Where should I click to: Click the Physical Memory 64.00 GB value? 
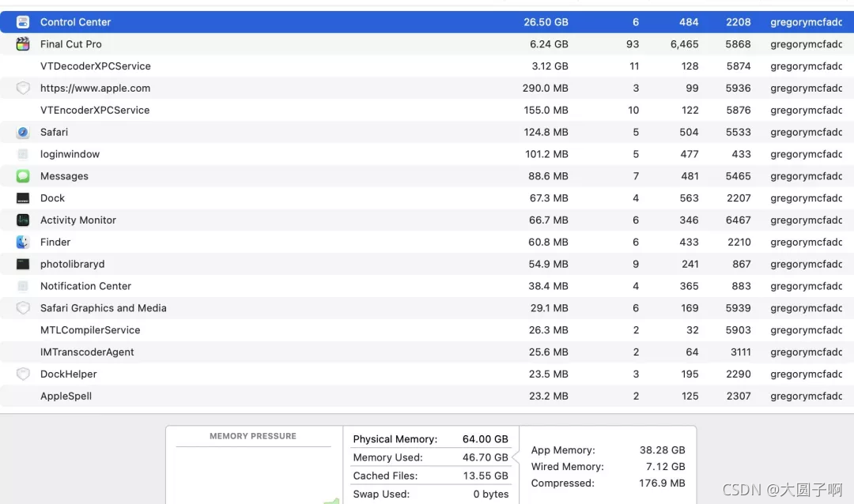coord(486,439)
